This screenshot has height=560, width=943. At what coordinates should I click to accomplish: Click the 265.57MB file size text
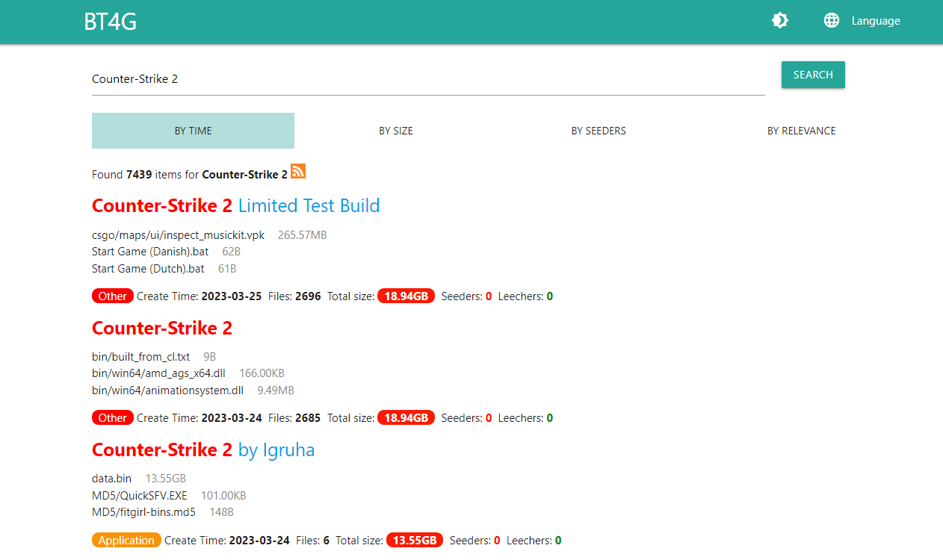(303, 235)
